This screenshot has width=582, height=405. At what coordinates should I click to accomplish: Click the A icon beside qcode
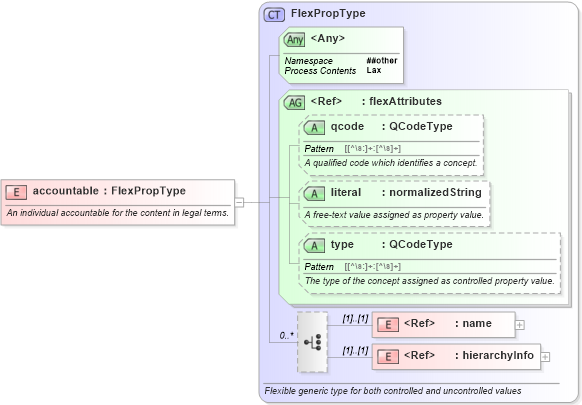(314, 128)
